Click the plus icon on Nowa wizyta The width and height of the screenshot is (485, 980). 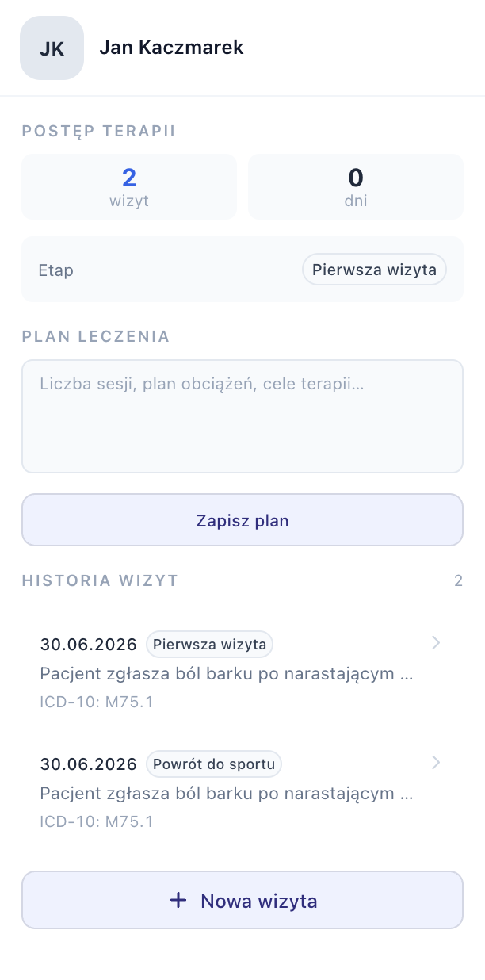[178, 900]
